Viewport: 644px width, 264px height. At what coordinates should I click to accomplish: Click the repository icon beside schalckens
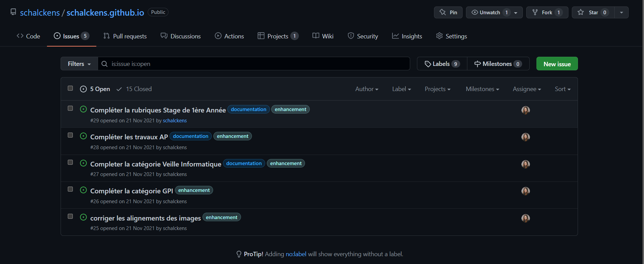coord(13,12)
